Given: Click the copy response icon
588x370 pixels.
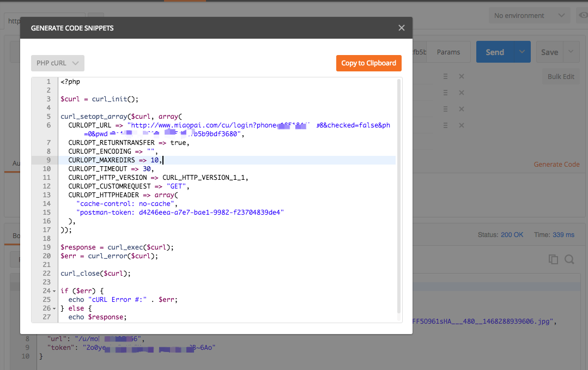Looking at the screenshot, I should point(553,259).
